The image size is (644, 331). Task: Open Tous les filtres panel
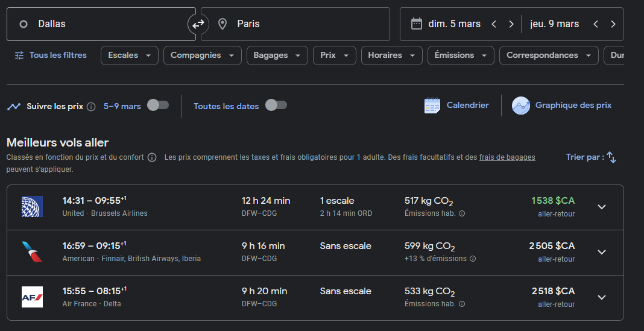pyautogui.click(x=51, y=55)
